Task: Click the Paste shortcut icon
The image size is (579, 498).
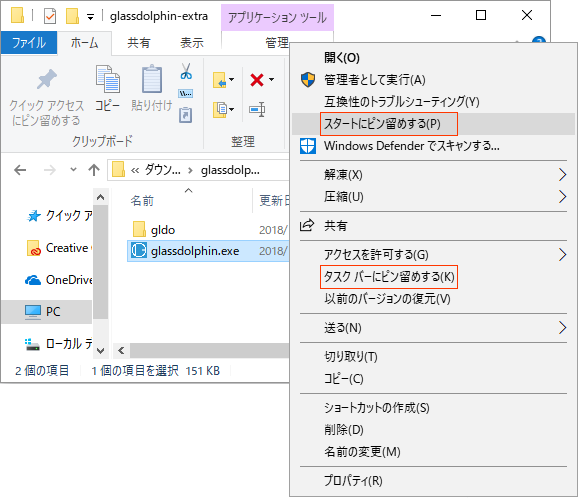Action: (185, 115)
